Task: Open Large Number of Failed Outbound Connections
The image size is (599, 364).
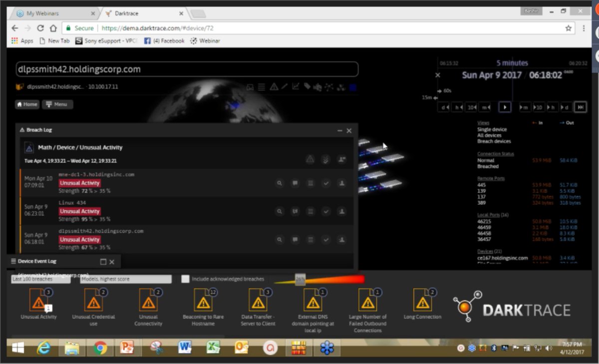Action: pyautogui.click(x=368, y=301)
